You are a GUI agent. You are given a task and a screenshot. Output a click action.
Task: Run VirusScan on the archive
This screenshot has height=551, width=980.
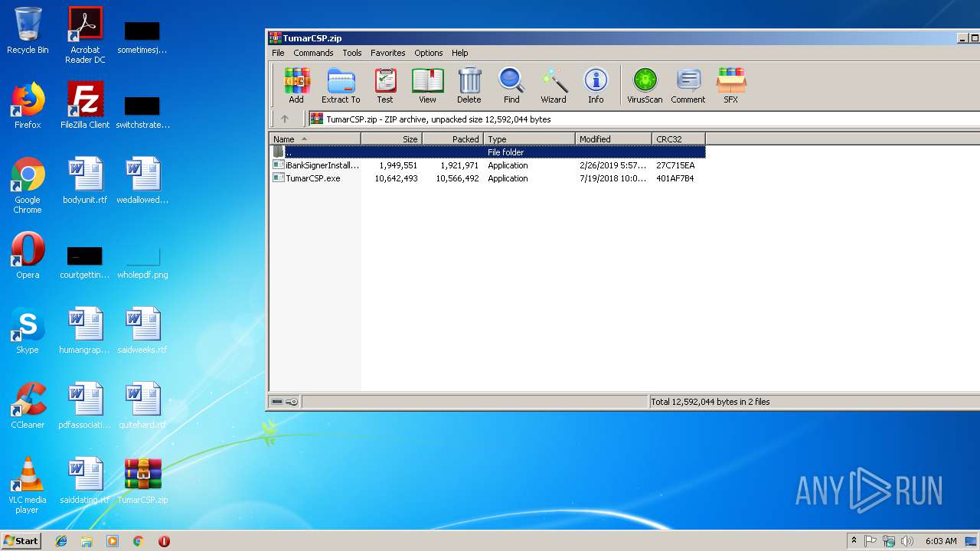click(645, 86)
